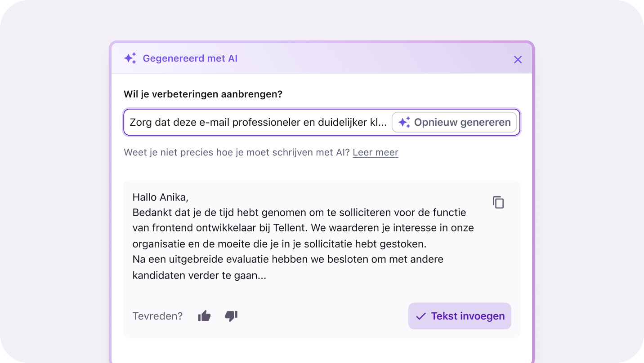Open the Leer meer link
The width and height of the screenshot is (644, 363).
(x=375, y=152)
